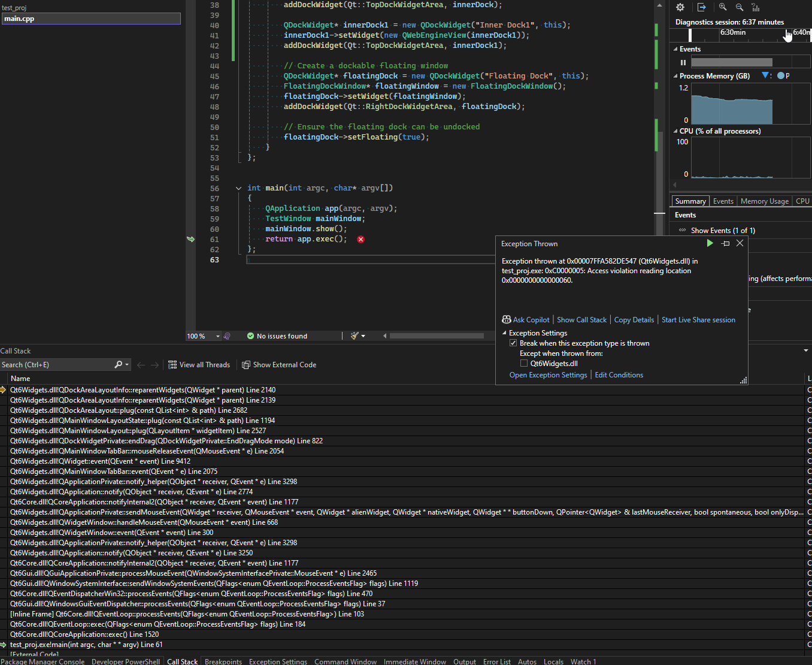This screenshot has height=665, width=812.
Task: Open the Exception Settings via link
Action: click(x=548, y=375)
